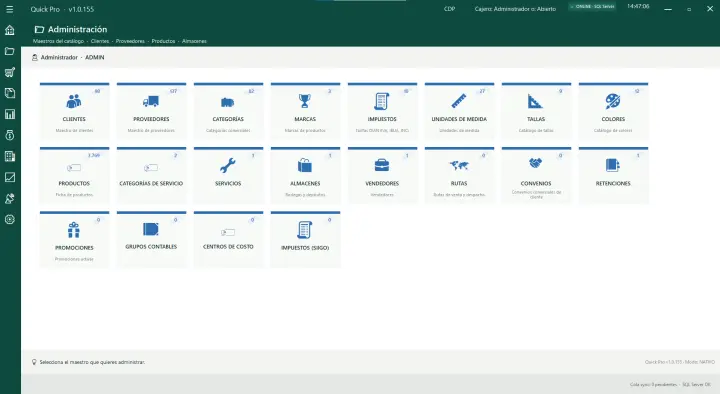Viewport: 720px width, 394px height.
Task: Click 'Maestros del catálogo' in header subtitle
Action: click(58, 41)
